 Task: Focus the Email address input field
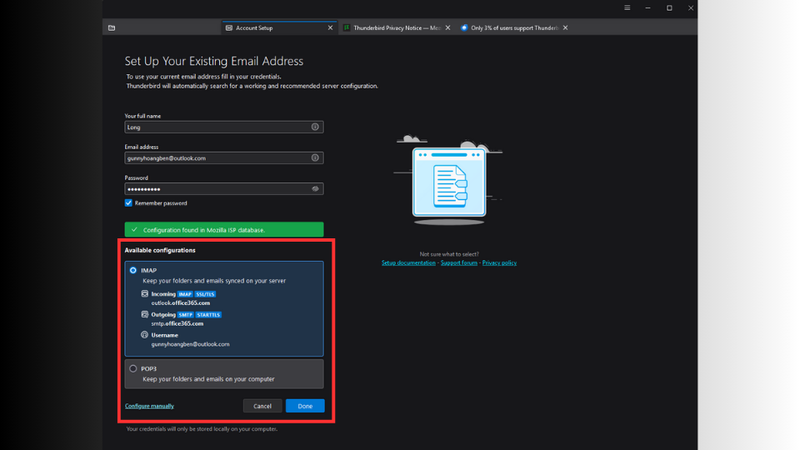point(224,158)
